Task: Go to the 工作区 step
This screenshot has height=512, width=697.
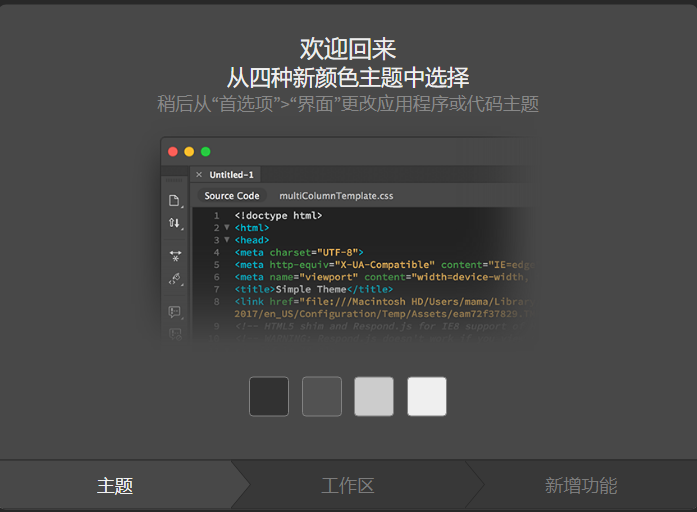Action: tap(348, 486)
